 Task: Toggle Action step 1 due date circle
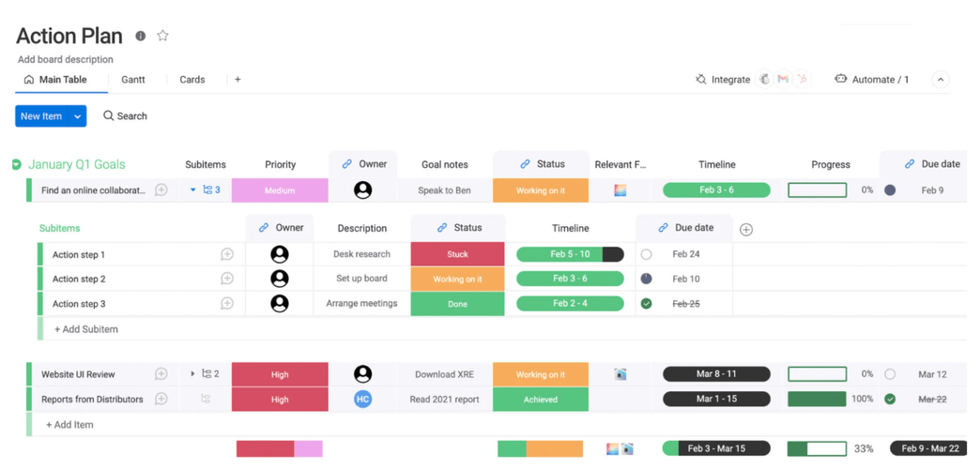tap(646, 254)
